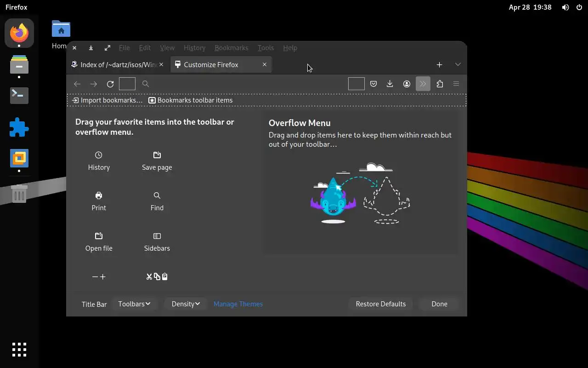Launch Firefox from the dock
This screenshot has width=588, height=368.
point(19,33)
